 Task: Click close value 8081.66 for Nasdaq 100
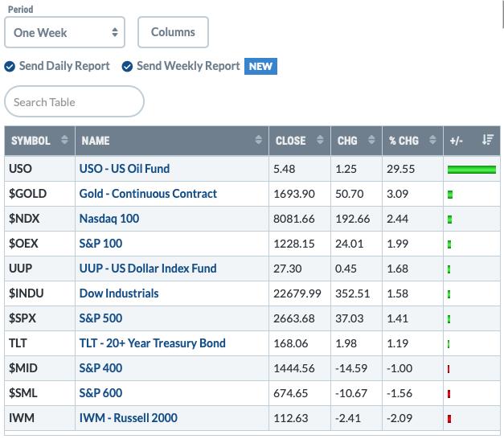pyautogui.click(x=294, y=219)
